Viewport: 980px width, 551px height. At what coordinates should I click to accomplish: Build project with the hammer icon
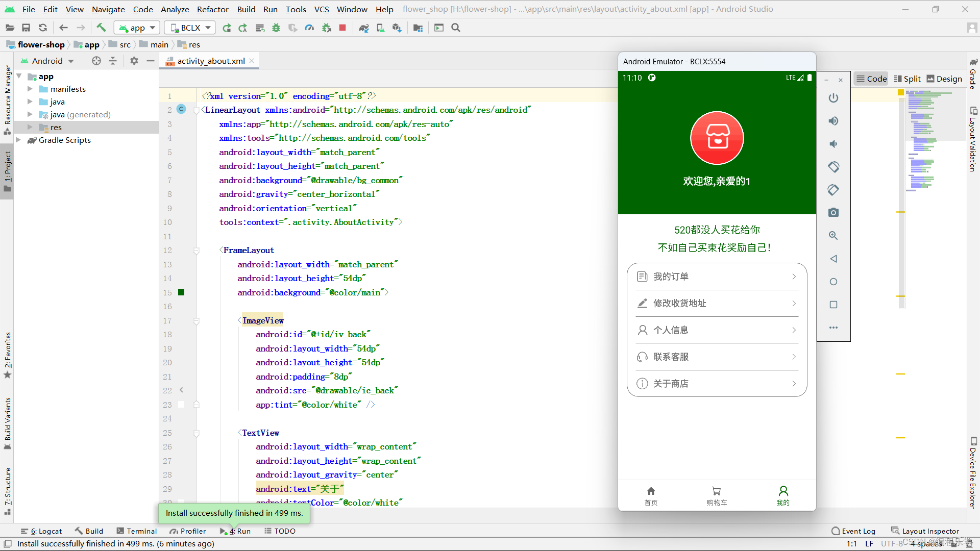coord(101,28)
